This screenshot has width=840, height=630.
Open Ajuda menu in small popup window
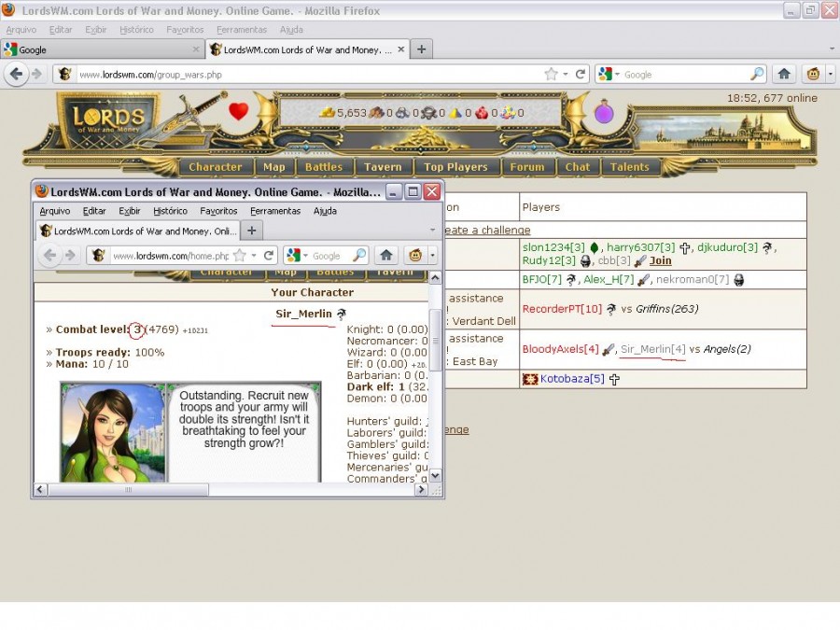325,211
